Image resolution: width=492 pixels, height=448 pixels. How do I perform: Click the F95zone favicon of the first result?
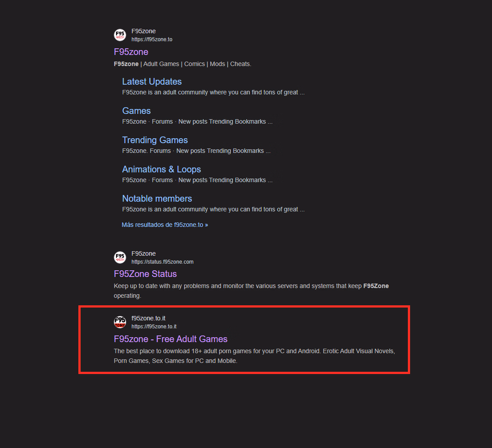[x=120, y=35]
